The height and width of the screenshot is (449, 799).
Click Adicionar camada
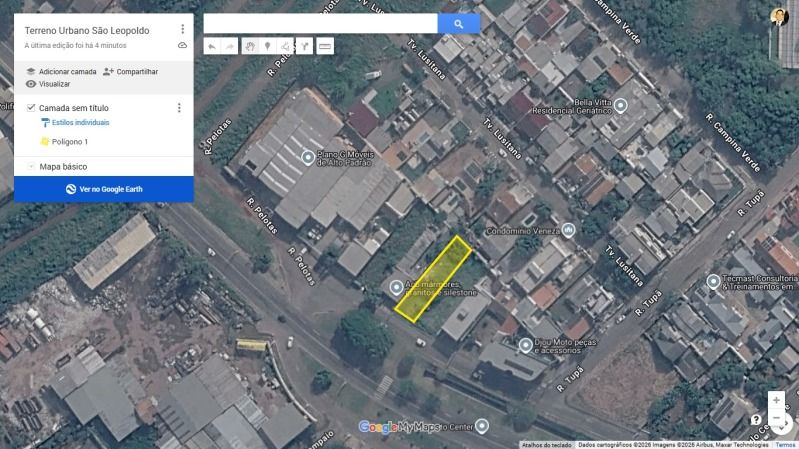coord(61,72)
